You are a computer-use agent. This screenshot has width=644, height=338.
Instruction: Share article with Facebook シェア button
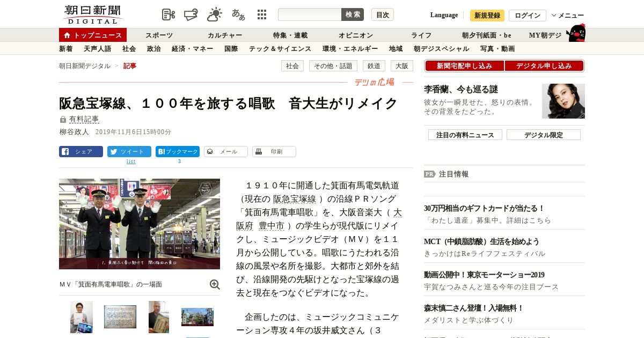tap(81, 152)
